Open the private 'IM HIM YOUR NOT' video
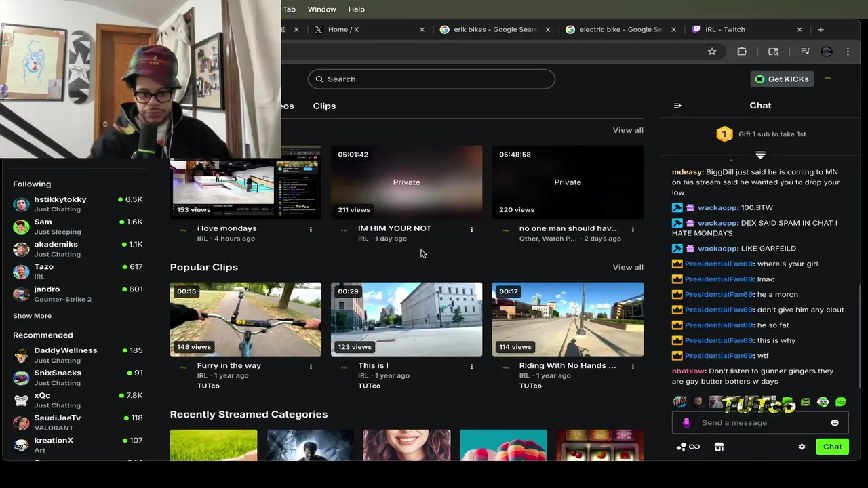Image resolution: width=868 pixels, height=488 pixels. (406, 182)
